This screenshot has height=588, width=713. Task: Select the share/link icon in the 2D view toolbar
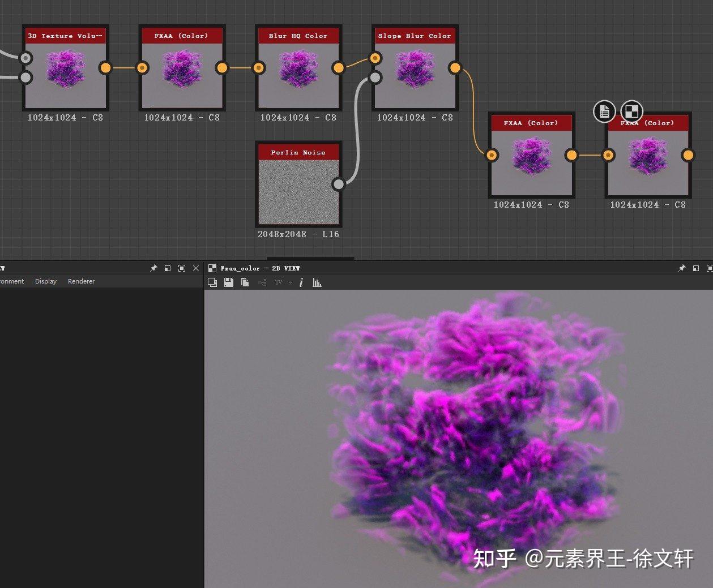pos(261,282)
